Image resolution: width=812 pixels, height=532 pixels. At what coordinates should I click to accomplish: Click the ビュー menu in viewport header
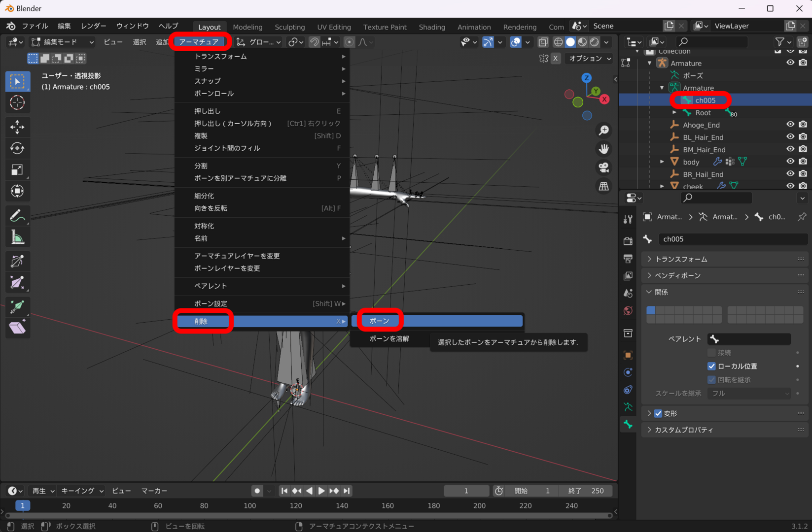113,42
